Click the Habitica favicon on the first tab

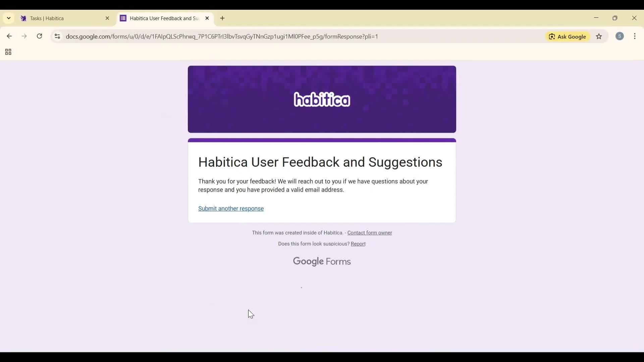23,18
